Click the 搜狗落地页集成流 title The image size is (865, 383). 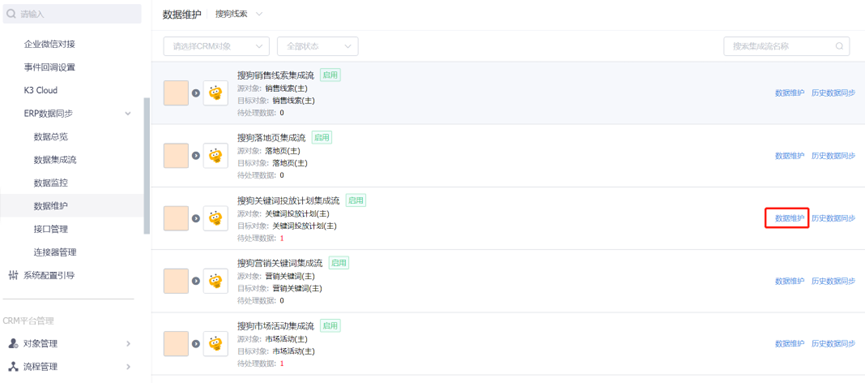271,137
